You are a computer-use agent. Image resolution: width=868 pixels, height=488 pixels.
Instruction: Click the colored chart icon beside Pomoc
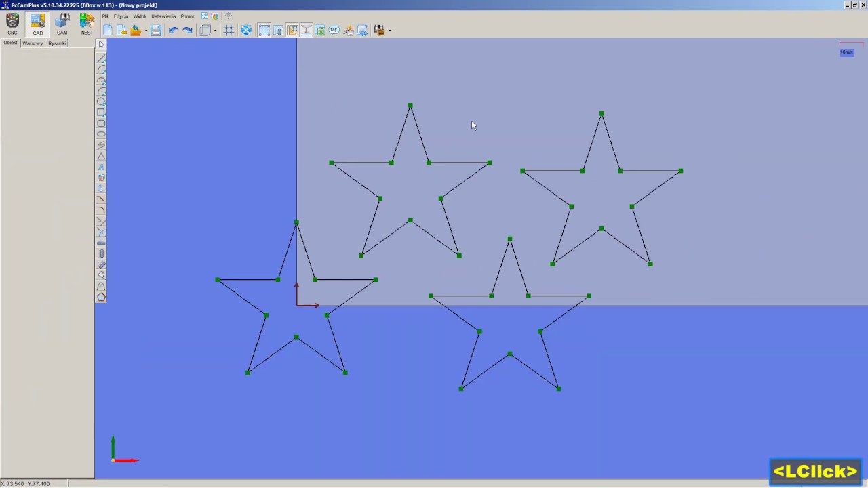[216, 16]
